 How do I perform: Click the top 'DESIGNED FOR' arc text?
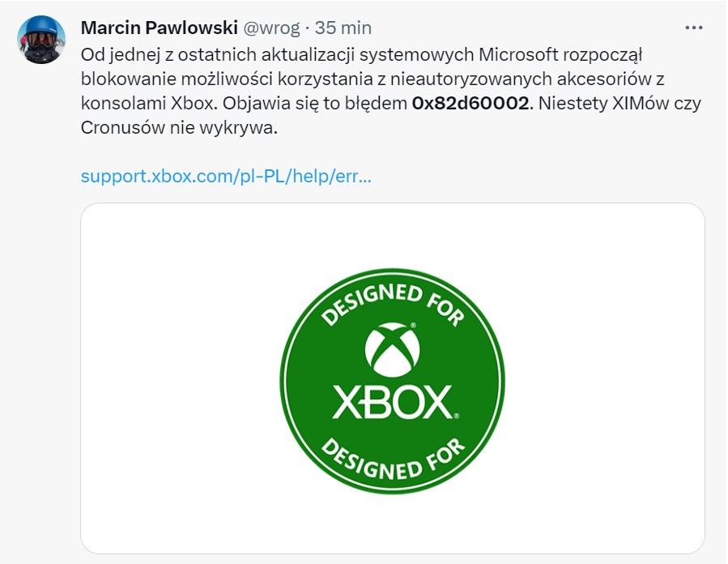tap(392, 301)
